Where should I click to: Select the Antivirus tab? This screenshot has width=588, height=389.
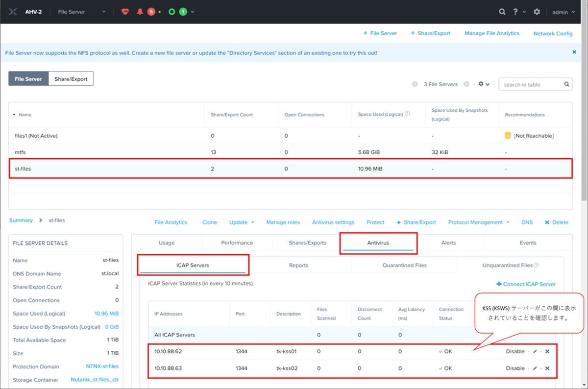click(x=378, y=243)
